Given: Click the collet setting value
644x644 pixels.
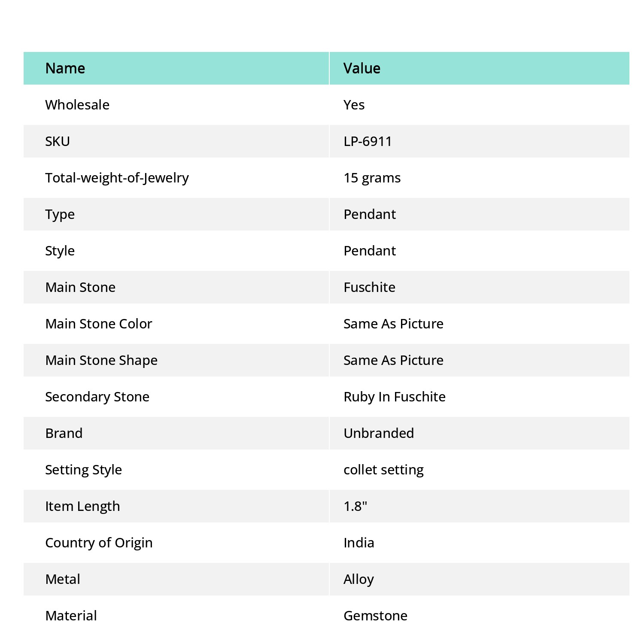Looking at the screenshot, I should pyautogui.click(x=384, y=470).
